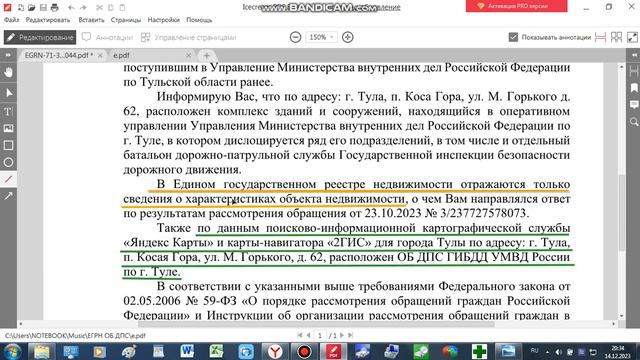Close the e.pdf tab
Screen dimensions: 640x360
188,55
